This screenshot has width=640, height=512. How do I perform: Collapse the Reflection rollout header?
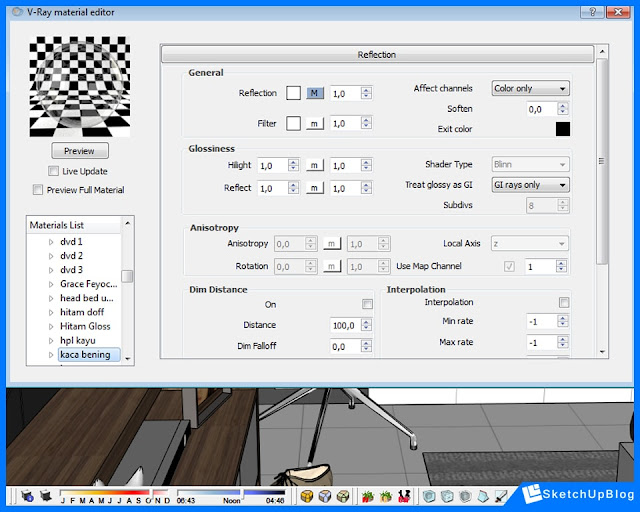pyautogui.click(x=377, y=54)
